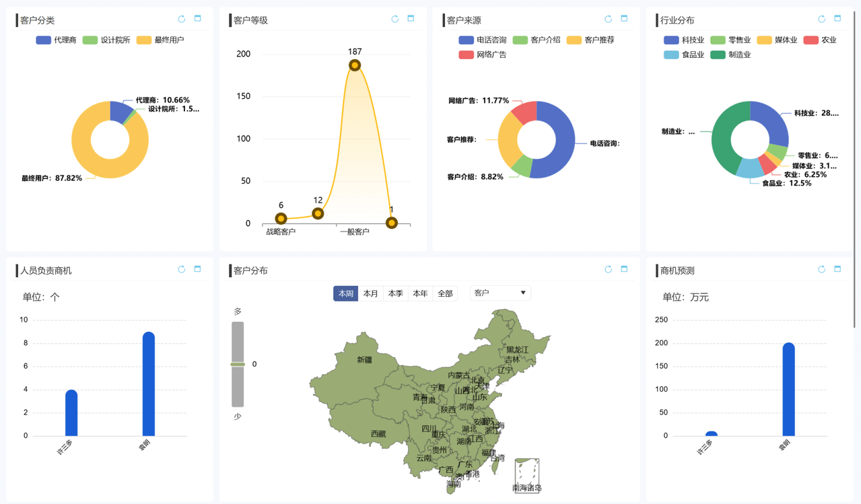Open the 客户 dropdown above the map
The width and height of the screenshot is (861, 504).
point(500,293)
